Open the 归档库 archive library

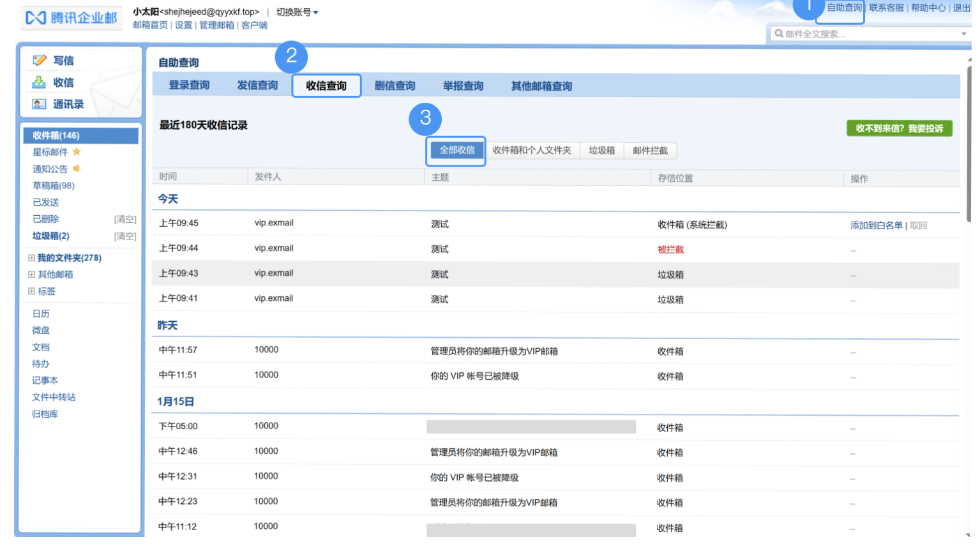point(45,414)
